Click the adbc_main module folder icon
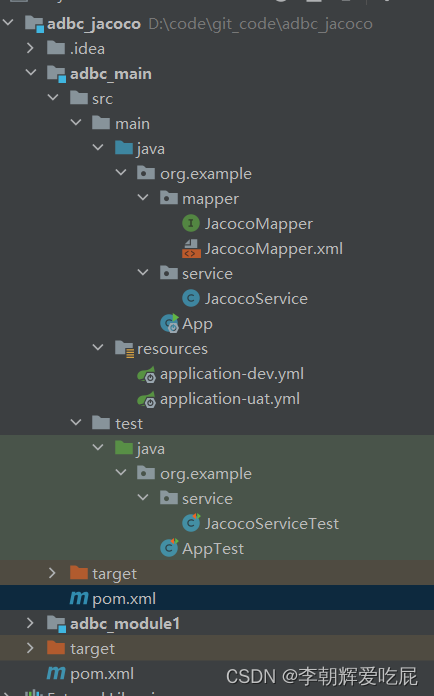The image size is (434, 696). (56, 74)
